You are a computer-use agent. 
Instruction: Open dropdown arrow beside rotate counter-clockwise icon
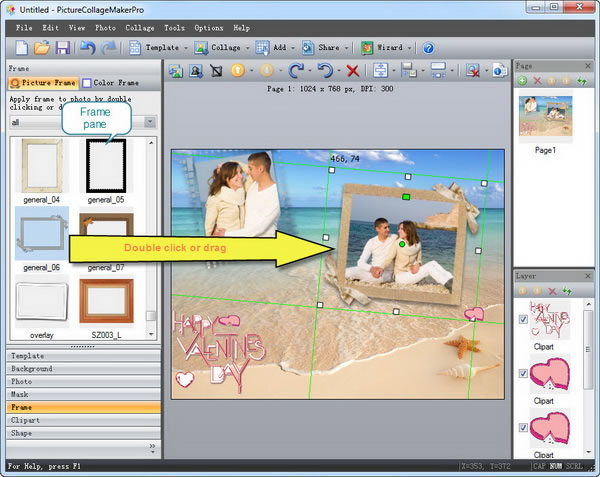[339, 71]
